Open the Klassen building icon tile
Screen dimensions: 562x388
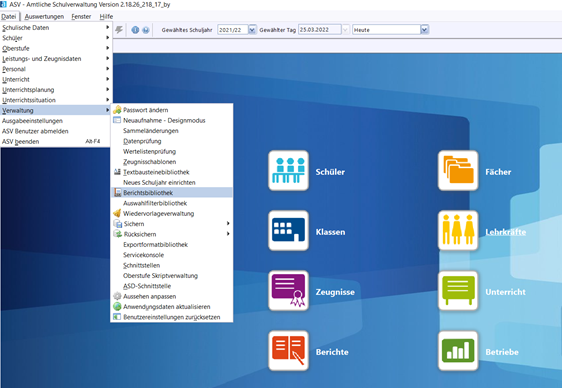[288, 230]
